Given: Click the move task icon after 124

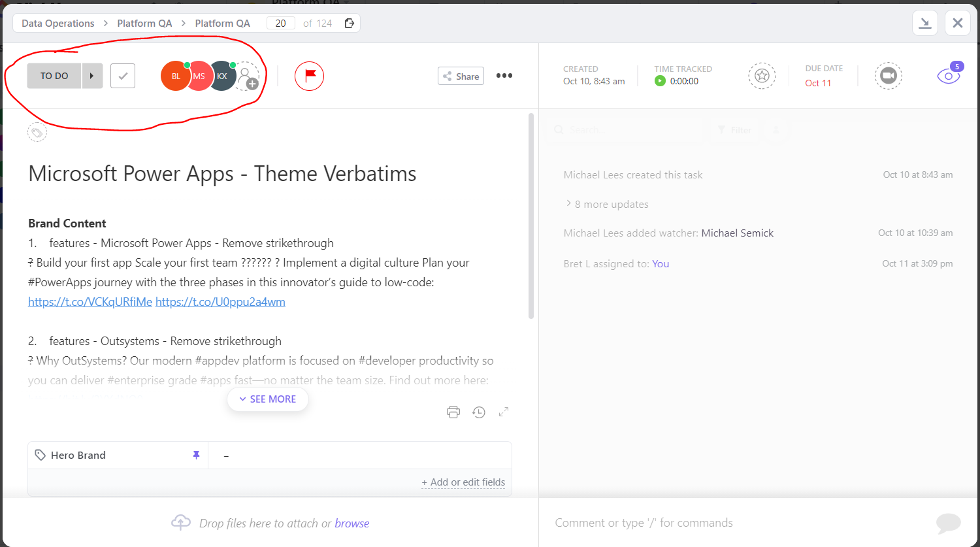Looking at the screenshot, I should tap(350, 24).
